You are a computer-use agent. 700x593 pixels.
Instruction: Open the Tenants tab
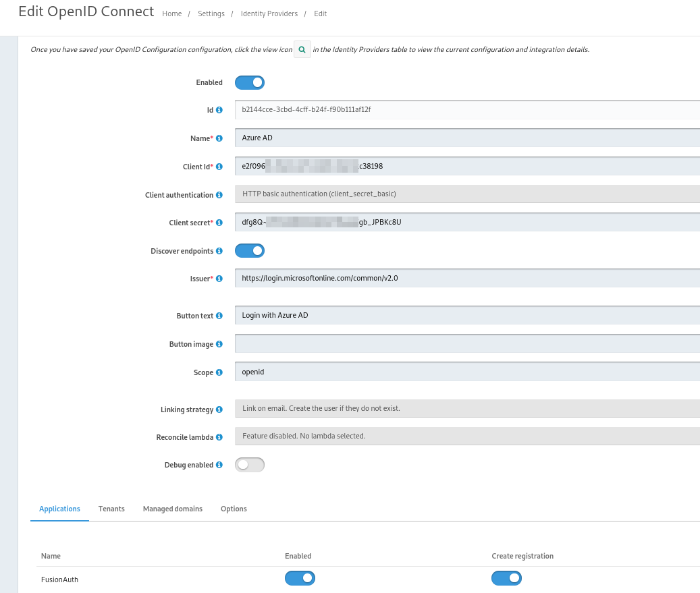pyautogui.click(x=111, y=509)
